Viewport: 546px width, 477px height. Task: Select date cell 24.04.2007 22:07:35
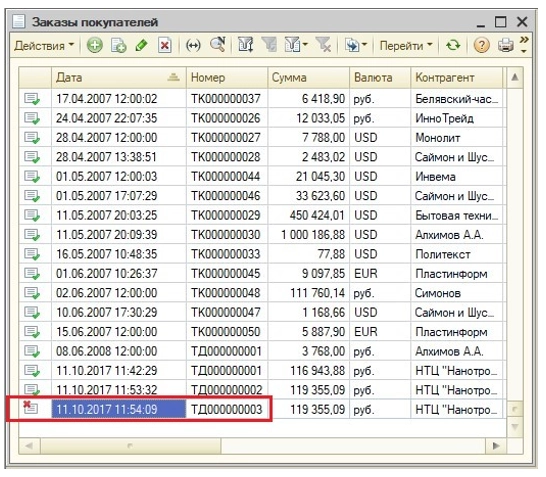(119, 118)
